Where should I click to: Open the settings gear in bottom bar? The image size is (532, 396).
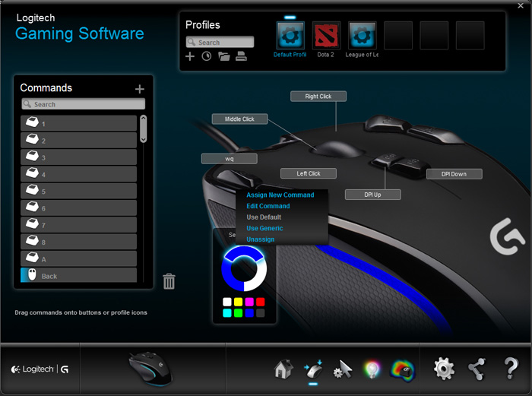[x=444, y=369]
